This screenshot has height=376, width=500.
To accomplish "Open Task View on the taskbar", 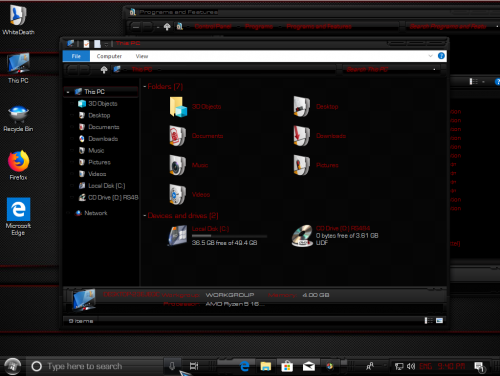I will [x=194, y=366].
